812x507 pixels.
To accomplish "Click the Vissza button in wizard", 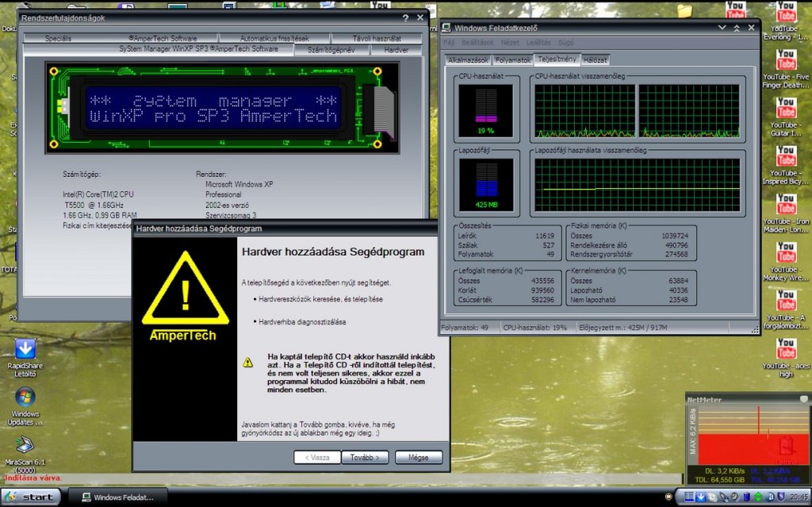I will [x=317, y=457].
